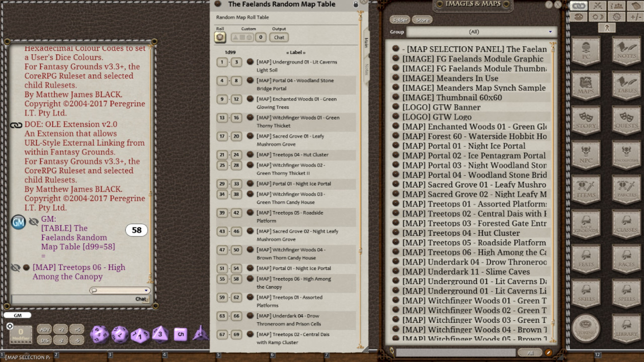
Task: Select the external link chain icon
Action: point(579,5)
